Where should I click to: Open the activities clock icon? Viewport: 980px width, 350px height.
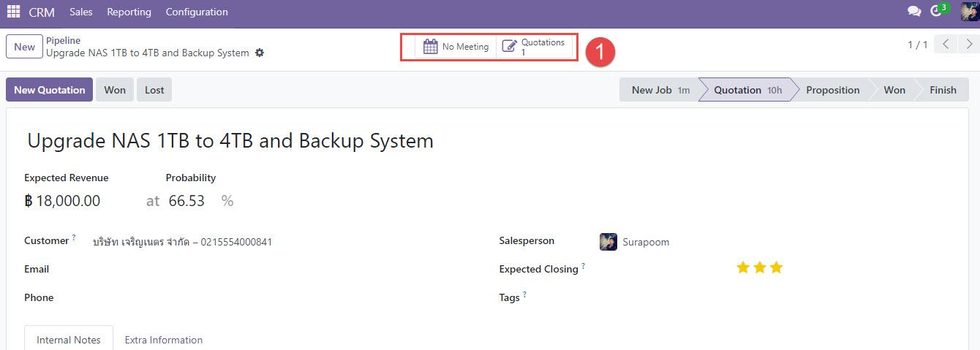click(x=936, y=12)
